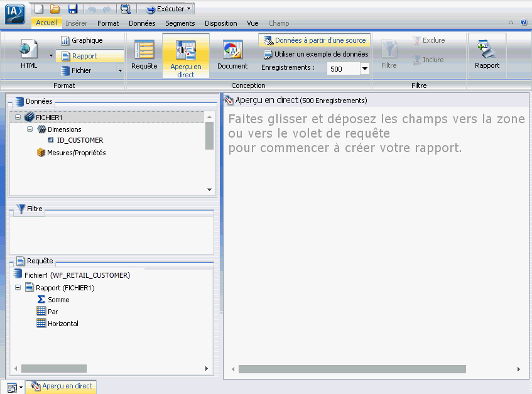This screenshot has width=532, height=394.
Task: Choose the Graphique format option
Action: point(82,40)
